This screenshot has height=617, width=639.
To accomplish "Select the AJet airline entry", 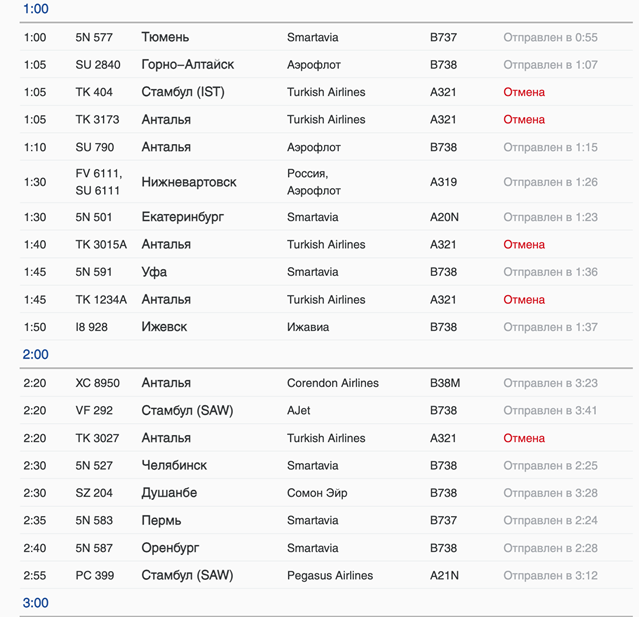I will point(299,410).
